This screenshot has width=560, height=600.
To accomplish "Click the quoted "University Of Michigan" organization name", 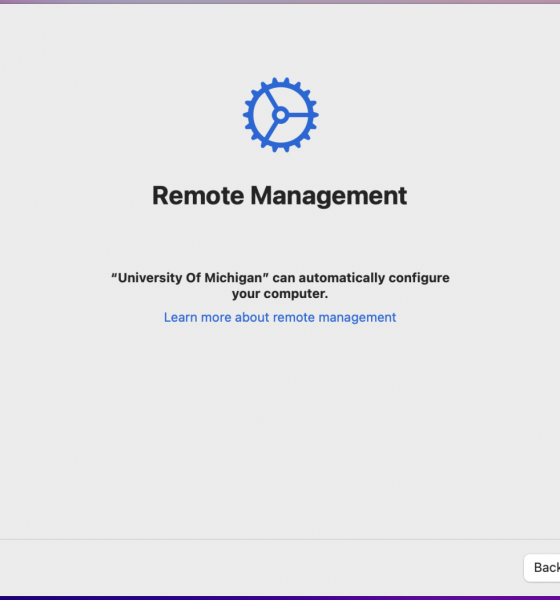I will pyautogui.click(x=190, y=278).
